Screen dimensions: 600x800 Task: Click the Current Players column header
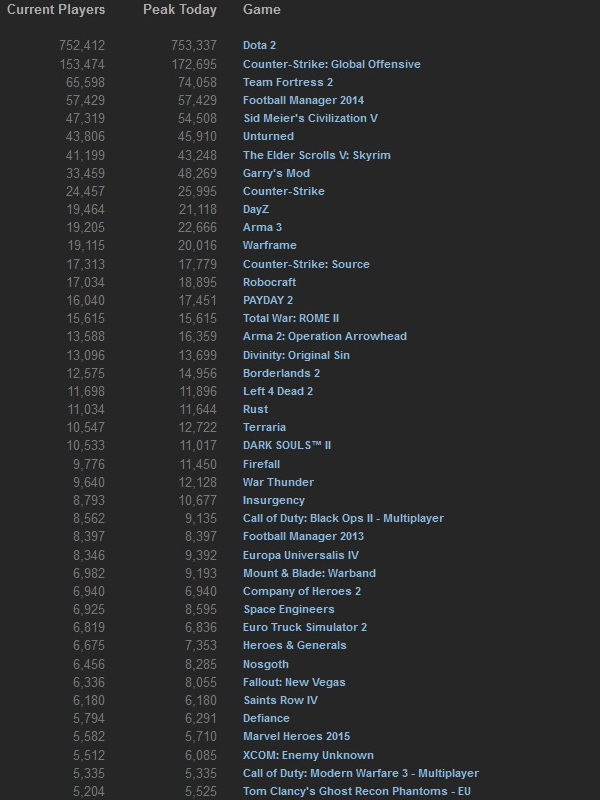click(56, 10)
